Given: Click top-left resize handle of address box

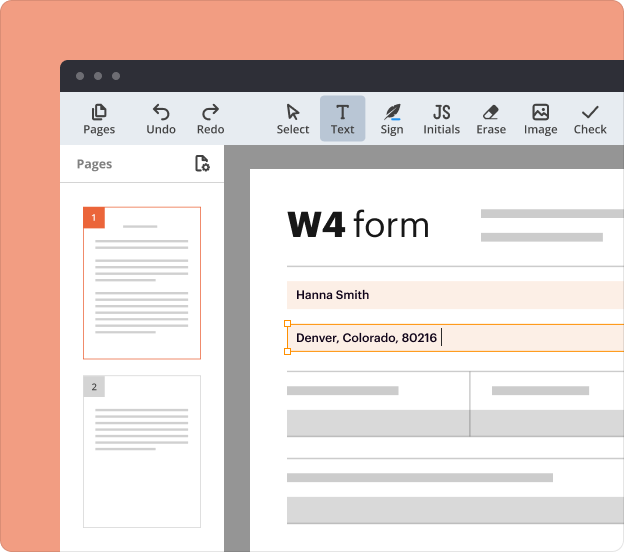Looking at the screenshot, I should (287, 324).
